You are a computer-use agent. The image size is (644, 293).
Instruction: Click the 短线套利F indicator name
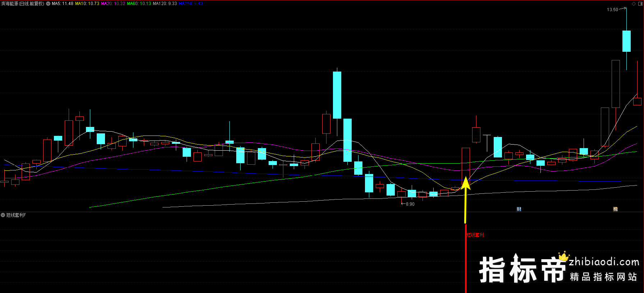16,215
